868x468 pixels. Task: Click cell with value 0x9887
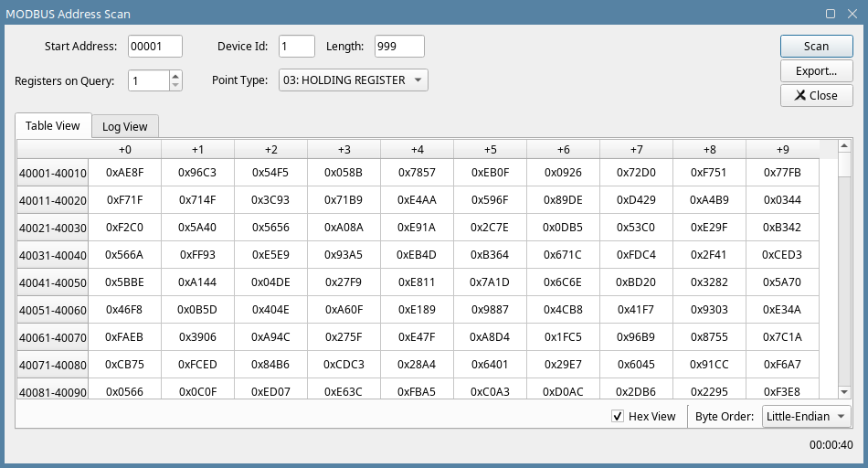(491, 310)
